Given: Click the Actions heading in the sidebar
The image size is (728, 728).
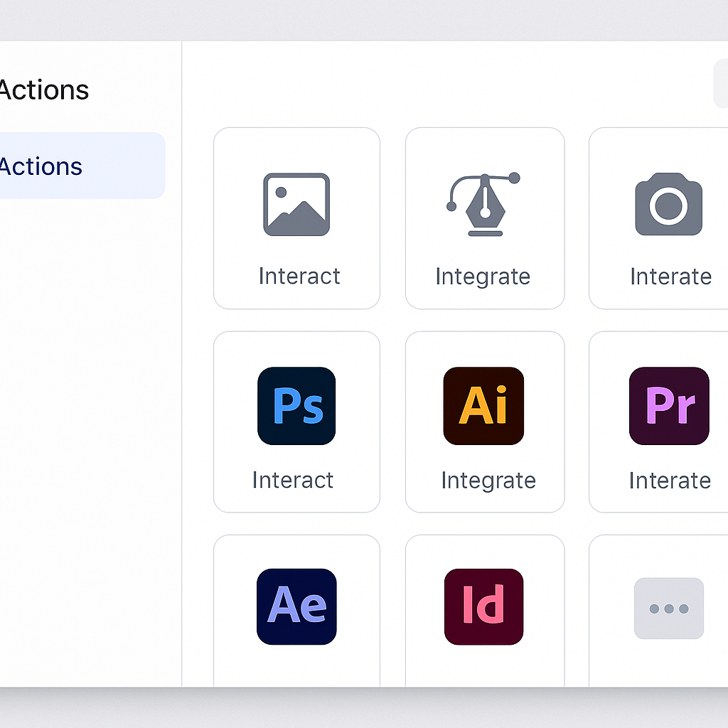Looking at the screenshot, I should (x=44, y=90).
